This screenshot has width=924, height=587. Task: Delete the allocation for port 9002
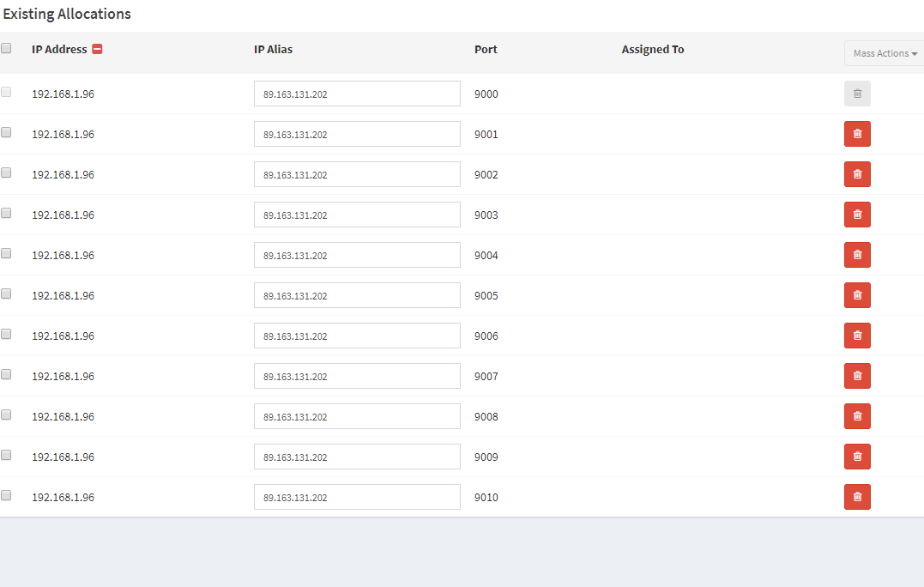click(857, 174)
